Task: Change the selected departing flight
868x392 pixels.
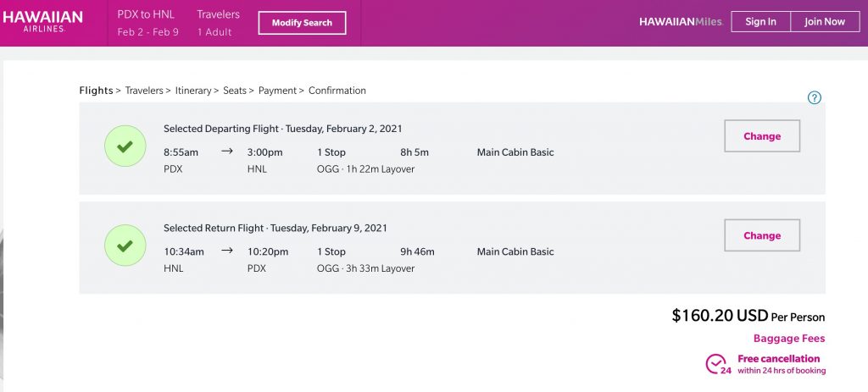Action: pyautogui.click(x=761, y=136)
